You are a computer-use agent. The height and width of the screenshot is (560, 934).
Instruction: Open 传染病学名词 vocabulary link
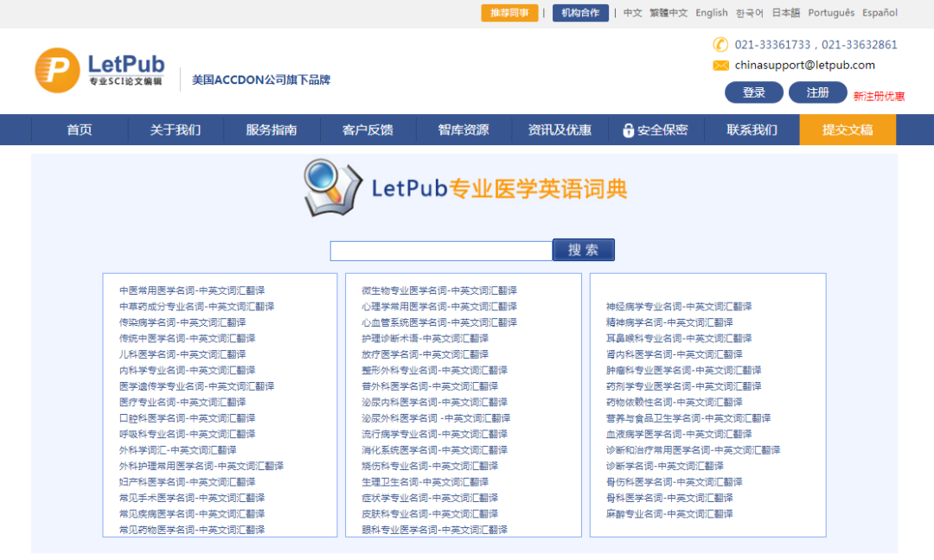pos(182,322)
